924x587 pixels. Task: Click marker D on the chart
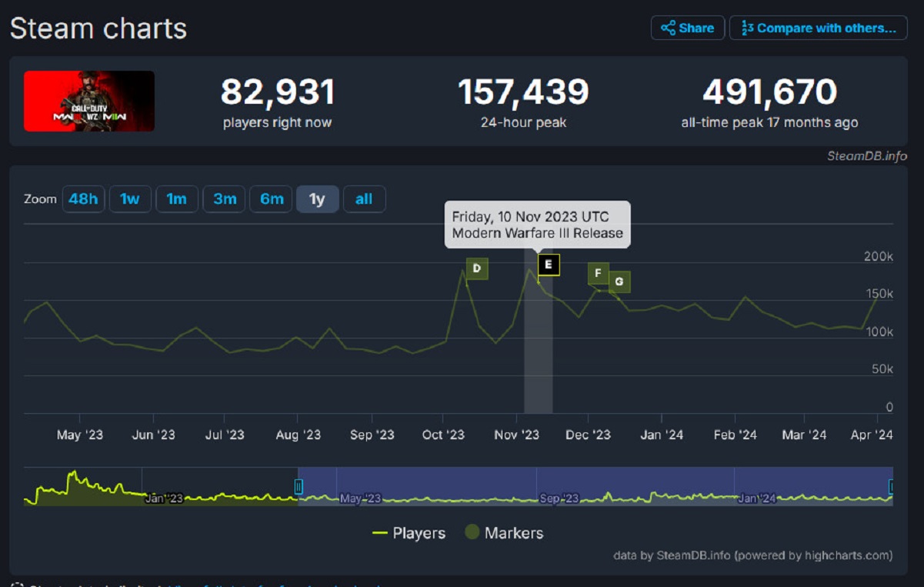click(x=477, y=268)
